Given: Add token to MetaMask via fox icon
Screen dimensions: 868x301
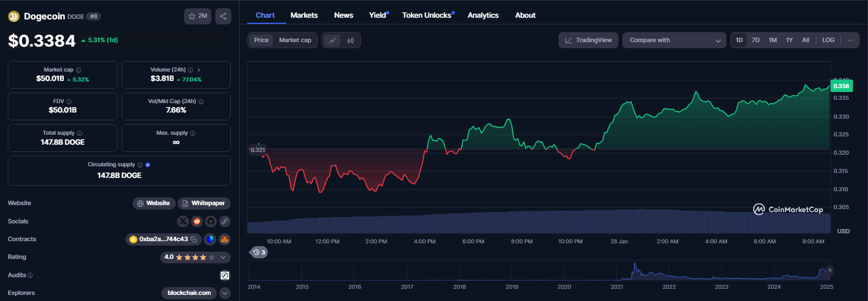Looking at the screenshot, I should pos(225,239).
